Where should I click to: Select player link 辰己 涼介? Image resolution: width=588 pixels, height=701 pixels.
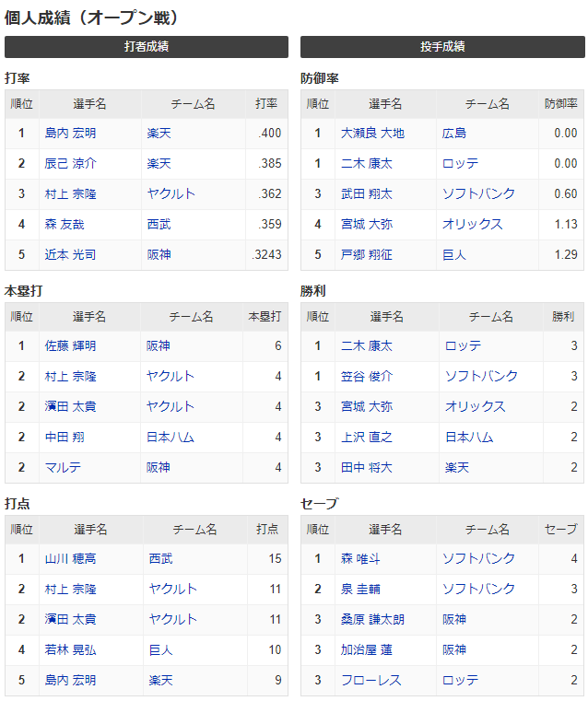point(70,164)
